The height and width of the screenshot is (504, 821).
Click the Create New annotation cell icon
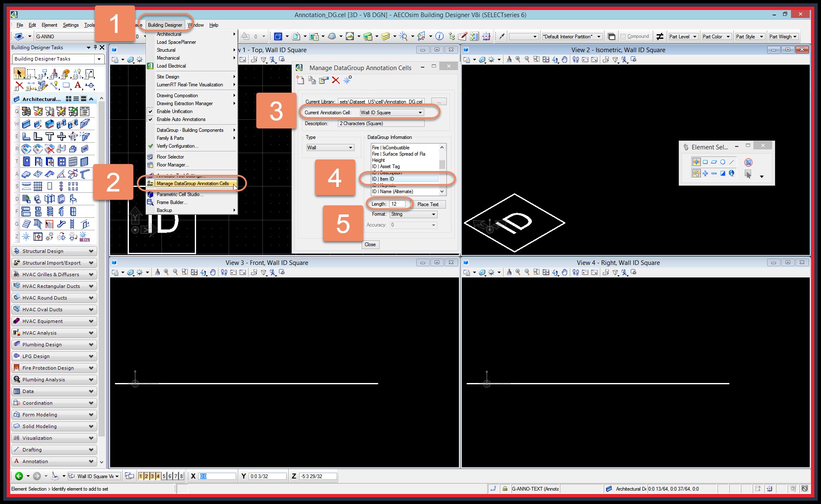pos(300,80)
